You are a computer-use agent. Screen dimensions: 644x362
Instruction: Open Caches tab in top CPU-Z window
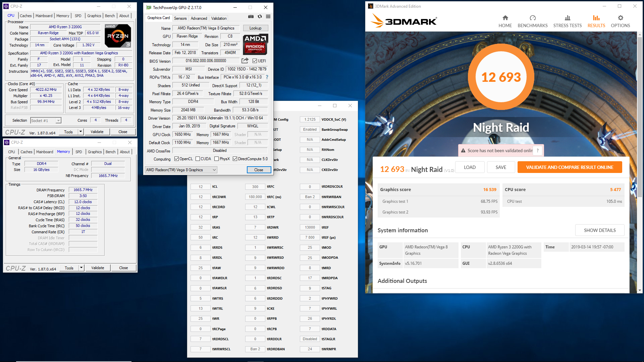pos(25,16)
